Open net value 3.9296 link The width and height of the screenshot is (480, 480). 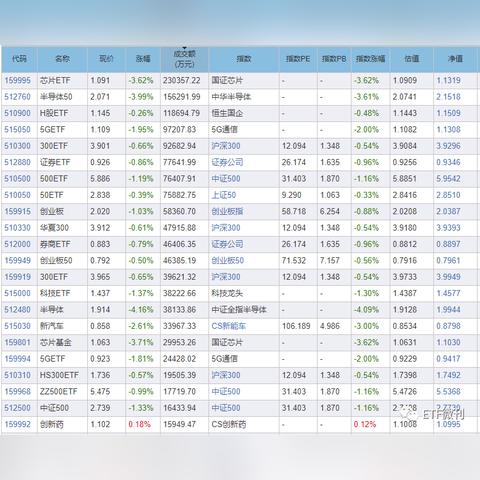coord(448,146)
